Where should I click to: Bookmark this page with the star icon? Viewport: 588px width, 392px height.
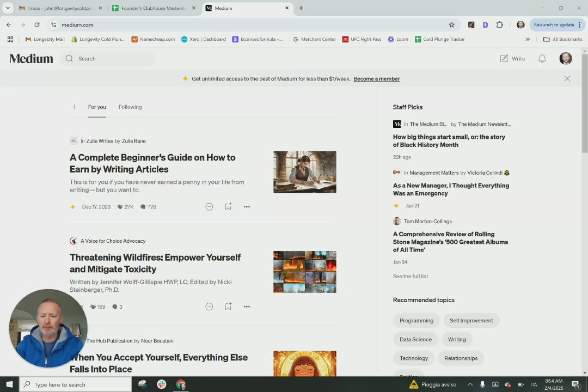[x=451, y=24]
